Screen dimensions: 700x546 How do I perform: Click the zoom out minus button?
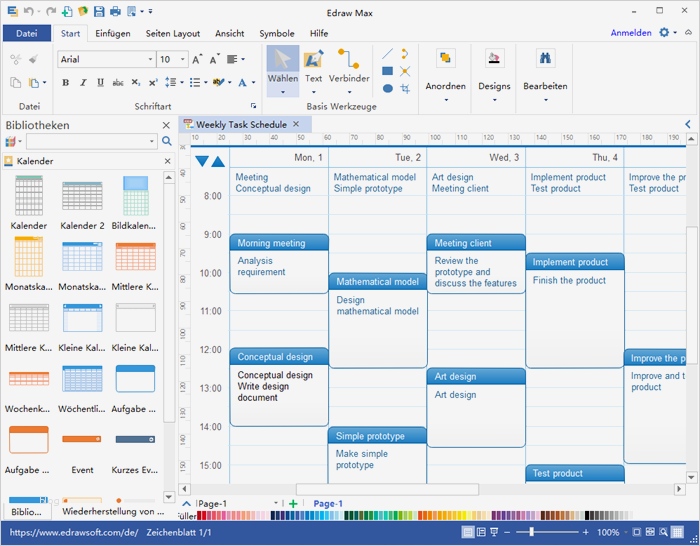coord(507,532)
